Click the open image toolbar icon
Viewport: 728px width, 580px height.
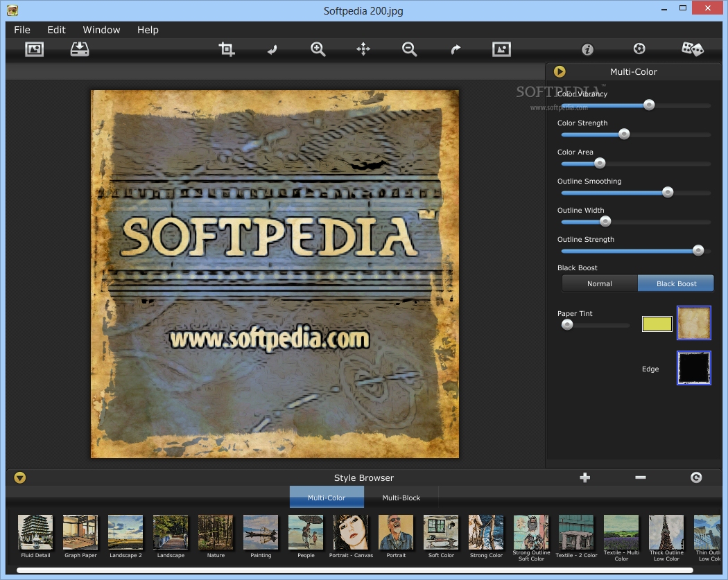click(x=35, y=49)
